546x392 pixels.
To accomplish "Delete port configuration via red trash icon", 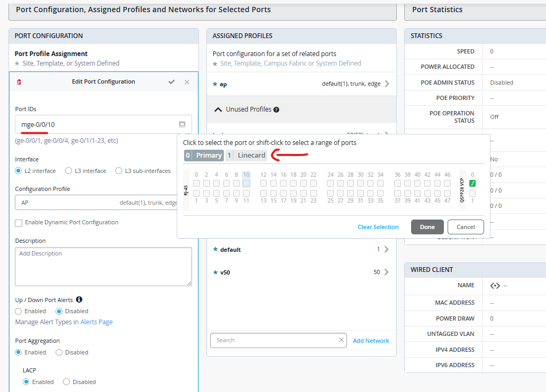I will [19, 82].
